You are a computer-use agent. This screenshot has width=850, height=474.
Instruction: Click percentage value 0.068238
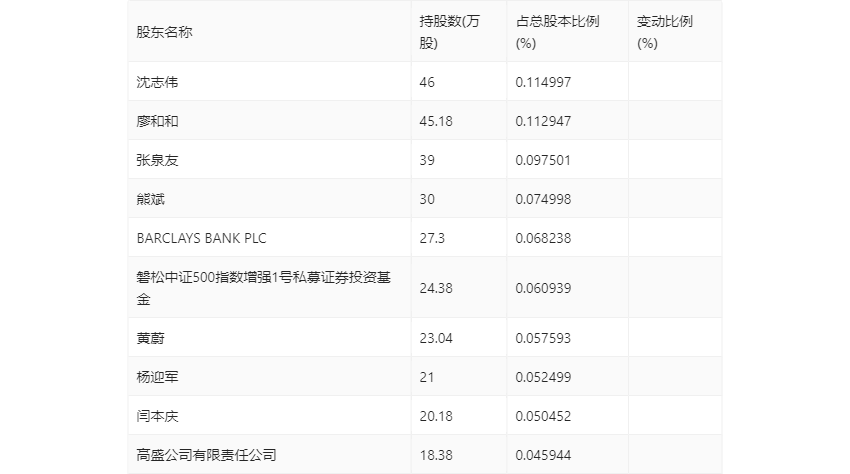pyautogui.click(x=543, y=238)
